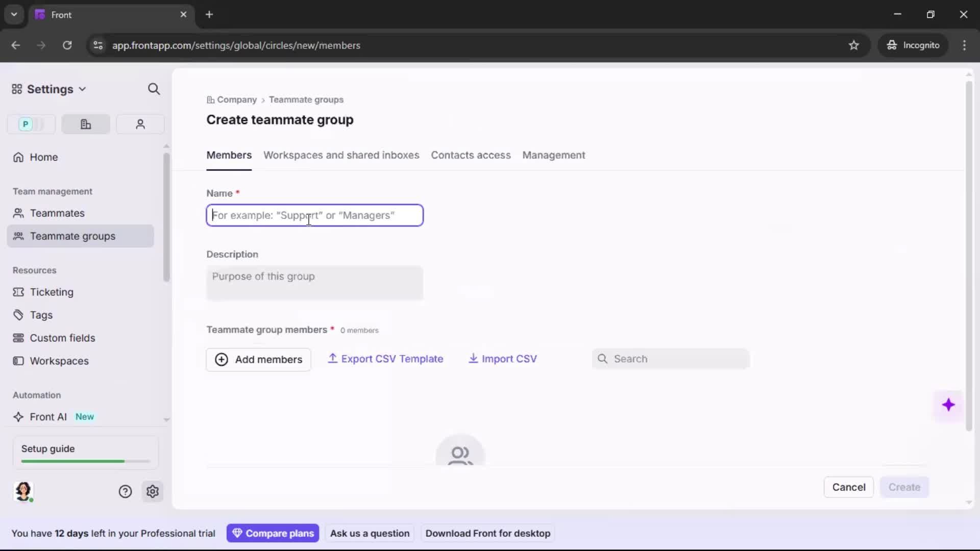
Task: Click the AI assistant sparkle button on right
Action: (949, 405)
